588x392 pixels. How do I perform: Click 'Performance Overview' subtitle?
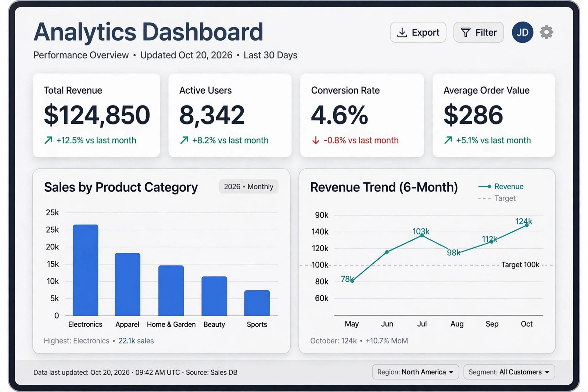[x=81, y=55]
